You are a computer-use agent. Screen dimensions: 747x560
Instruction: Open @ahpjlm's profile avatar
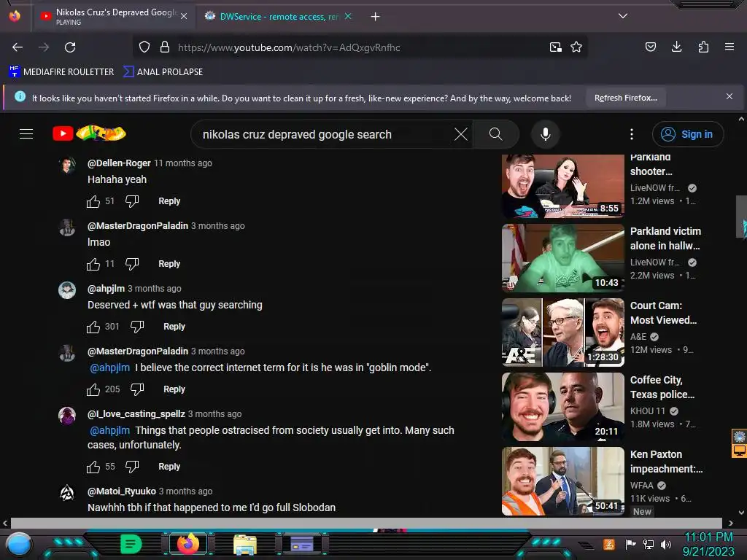tap(67, 289)
